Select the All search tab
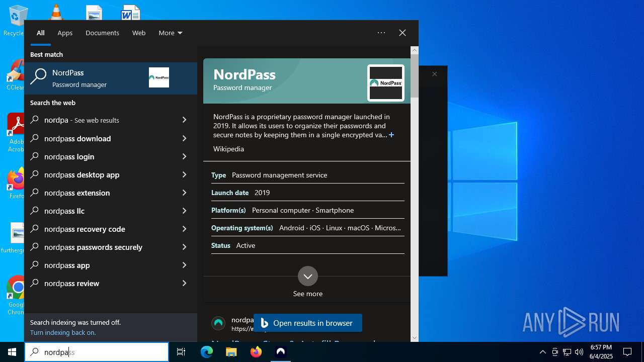Viewport: 644px width, 362px height. click(x=41, y=33)
